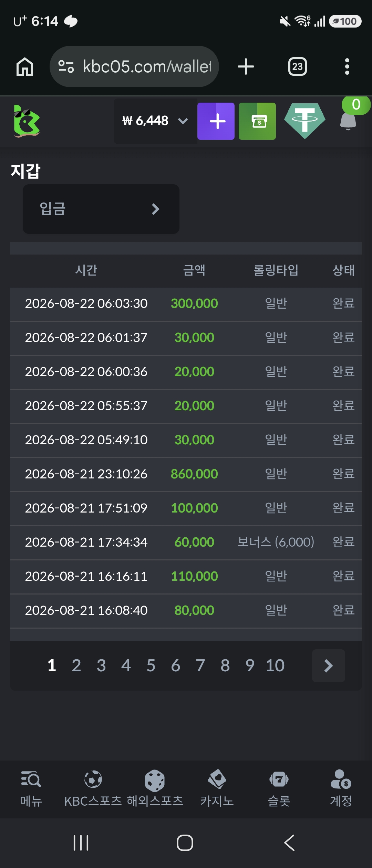Viewport: 372px width, 868px height.
Task: Go to page 5 of the history
Action: (151, 665)
